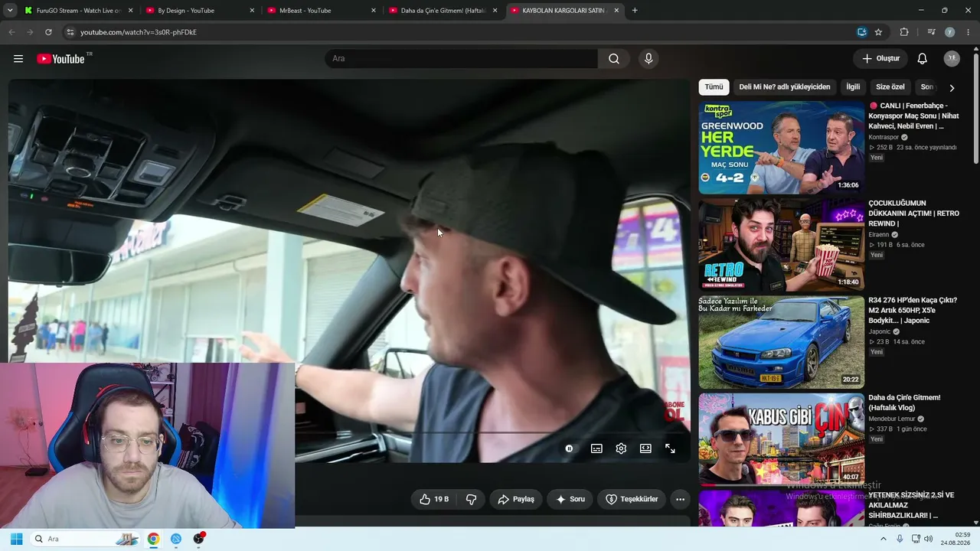Open the CANLI Fenerbahçe - Konyaspor title link
Image resolution: width=980 pixels, height=551 pixels.
(x=914, y=116)
